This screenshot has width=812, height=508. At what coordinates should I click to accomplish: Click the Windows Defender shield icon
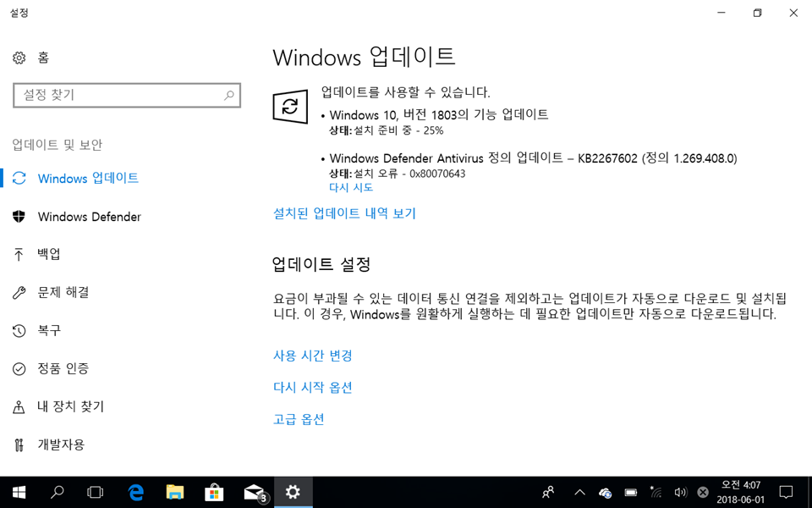click(x=19, y=216)
